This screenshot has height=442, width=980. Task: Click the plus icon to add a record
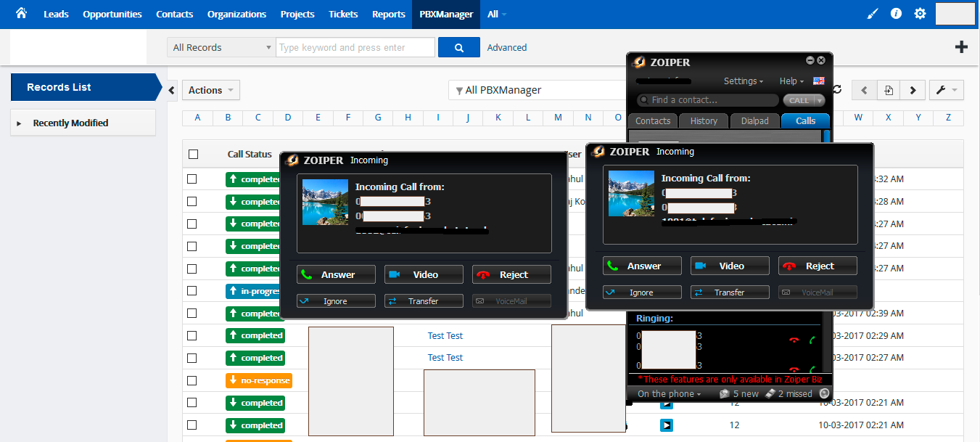(961, 46)
